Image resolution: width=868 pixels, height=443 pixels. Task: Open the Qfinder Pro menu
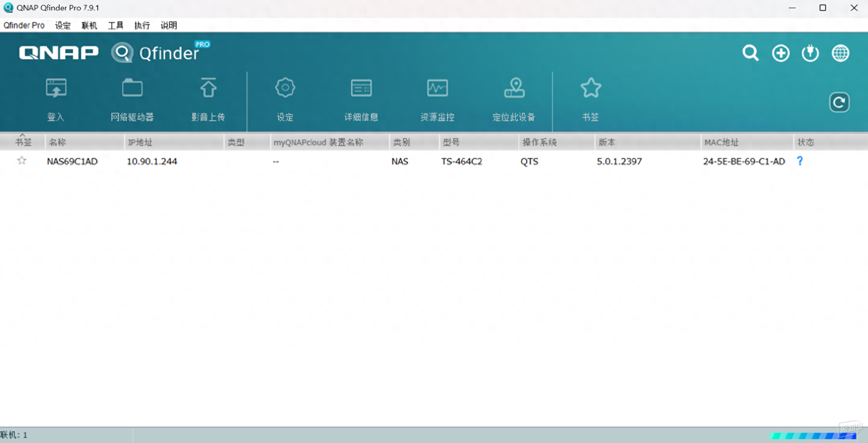coord(24,25)
